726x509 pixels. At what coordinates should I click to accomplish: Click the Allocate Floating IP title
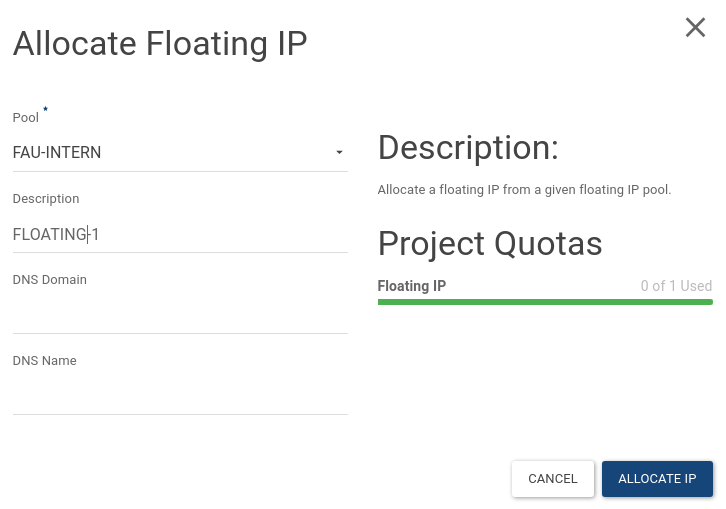160,44
